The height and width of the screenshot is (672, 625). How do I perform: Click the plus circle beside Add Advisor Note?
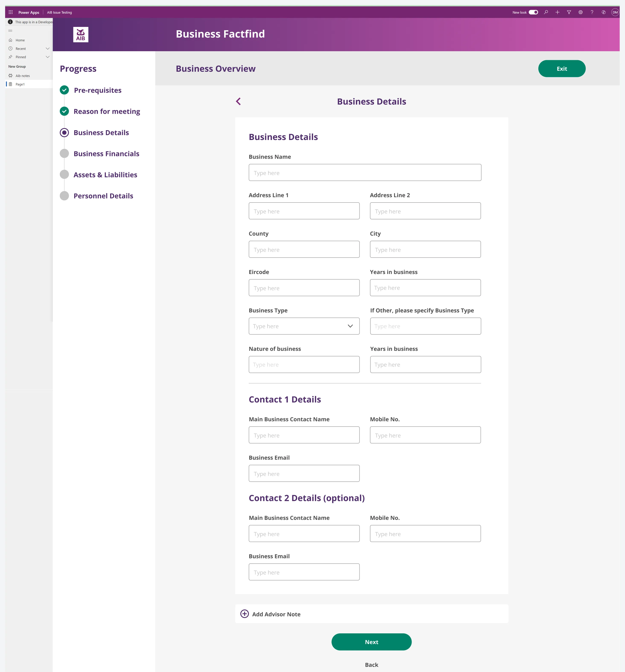click(x=245, y=614)
